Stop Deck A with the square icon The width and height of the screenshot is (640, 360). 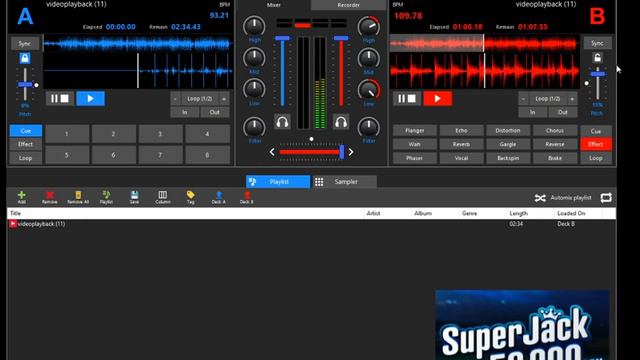tap(65, 98)
